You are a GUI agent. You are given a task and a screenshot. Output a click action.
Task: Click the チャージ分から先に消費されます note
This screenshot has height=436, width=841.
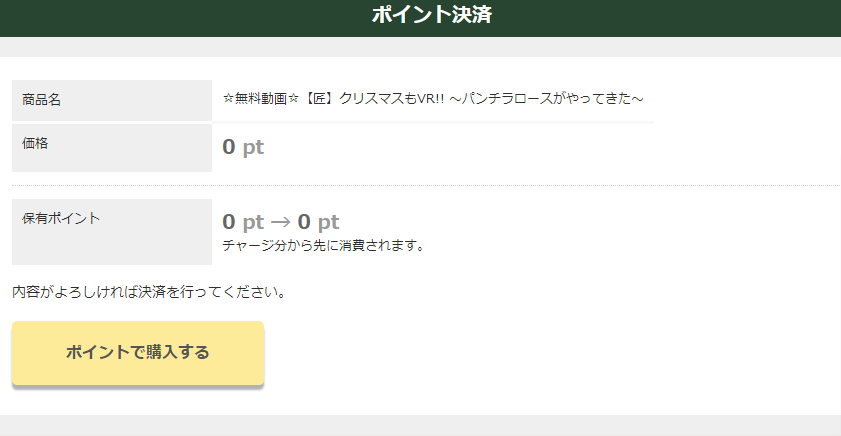point(324,246)
